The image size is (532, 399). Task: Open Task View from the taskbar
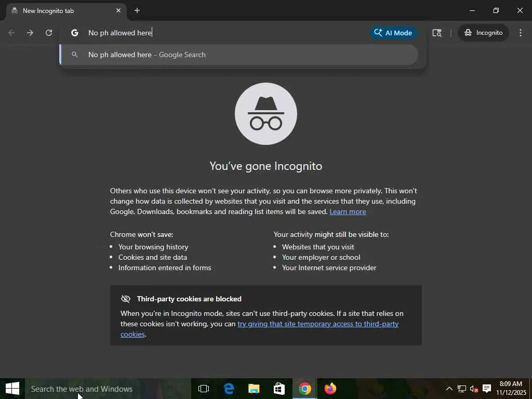(x=204, y=389)
